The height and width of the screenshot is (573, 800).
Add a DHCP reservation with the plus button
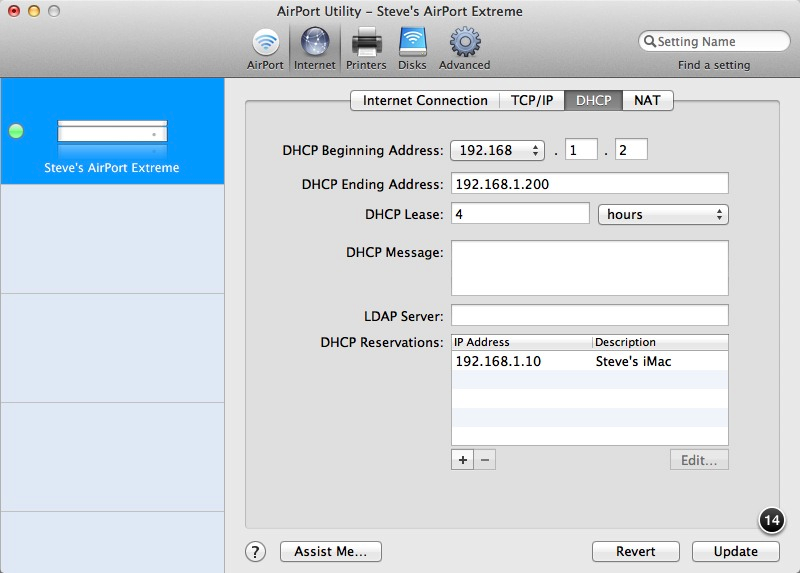pos(462,460)
